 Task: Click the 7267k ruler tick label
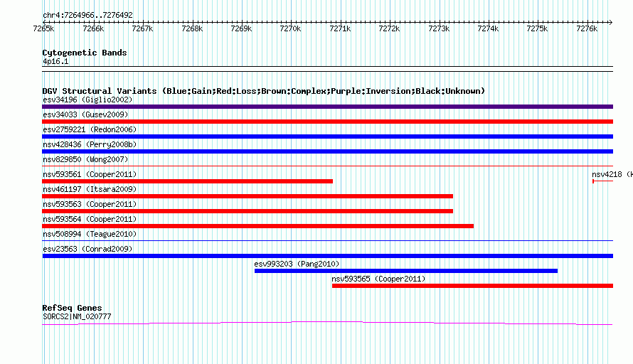142,28
